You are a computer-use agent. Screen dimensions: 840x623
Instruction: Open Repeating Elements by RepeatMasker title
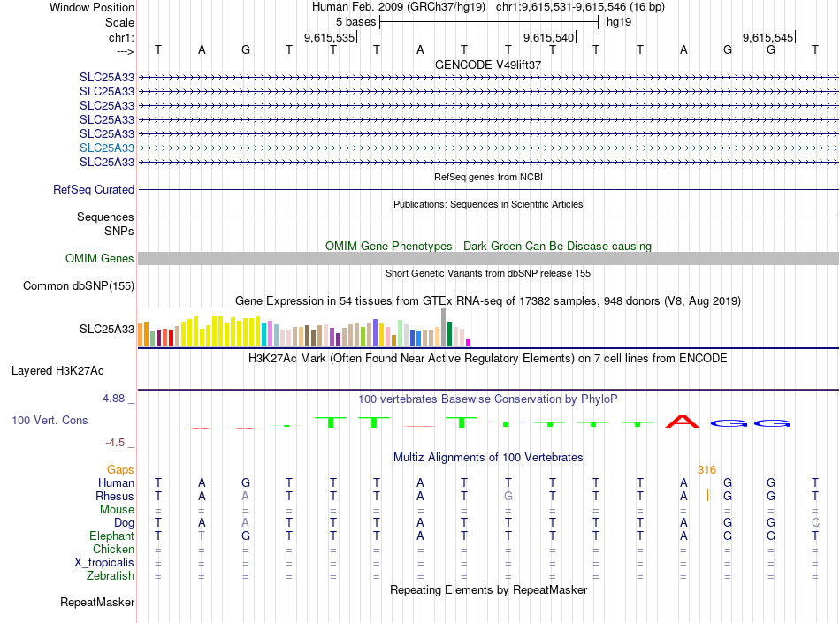pos(488,589)
